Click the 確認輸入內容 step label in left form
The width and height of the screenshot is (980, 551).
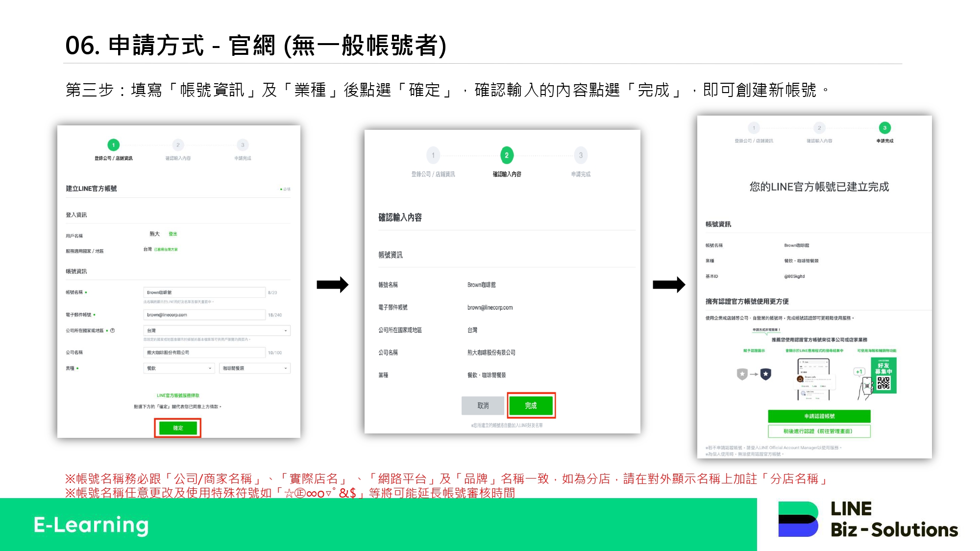click(178, 158)
